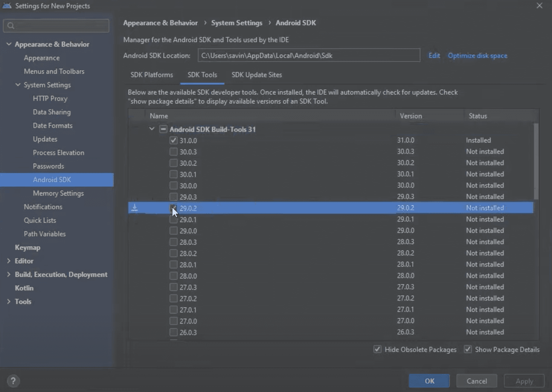
Task: Select Memory Settings in the sidebar
Action: coord(58,193)
